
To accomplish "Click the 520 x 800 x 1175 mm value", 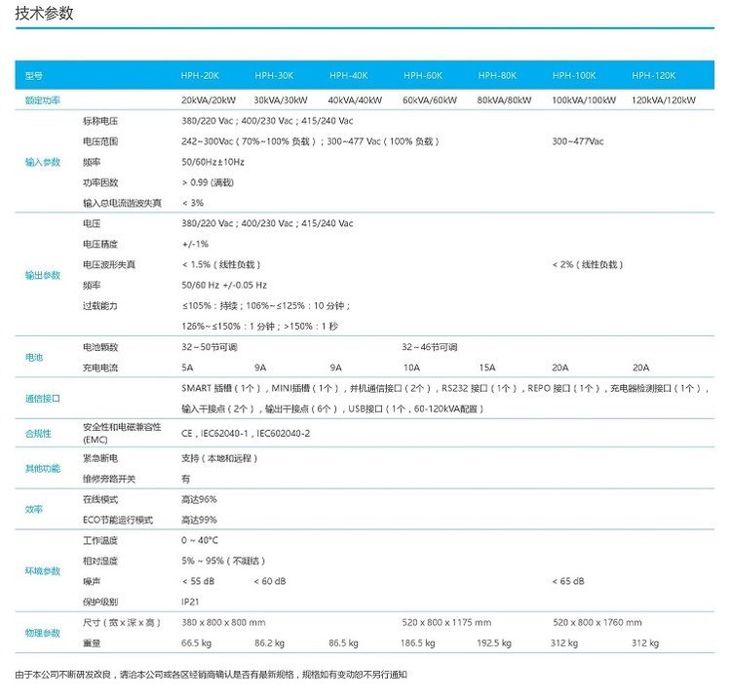I will (x=446, y=622).
